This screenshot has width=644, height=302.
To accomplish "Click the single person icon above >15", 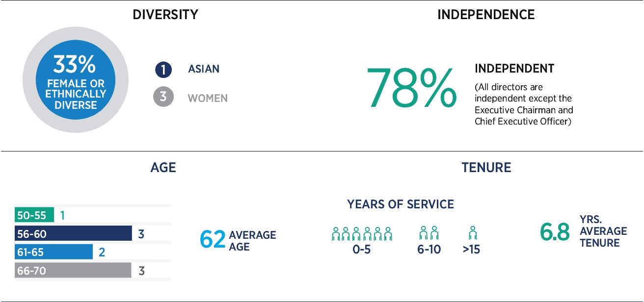I will click(x=472, y=233).
